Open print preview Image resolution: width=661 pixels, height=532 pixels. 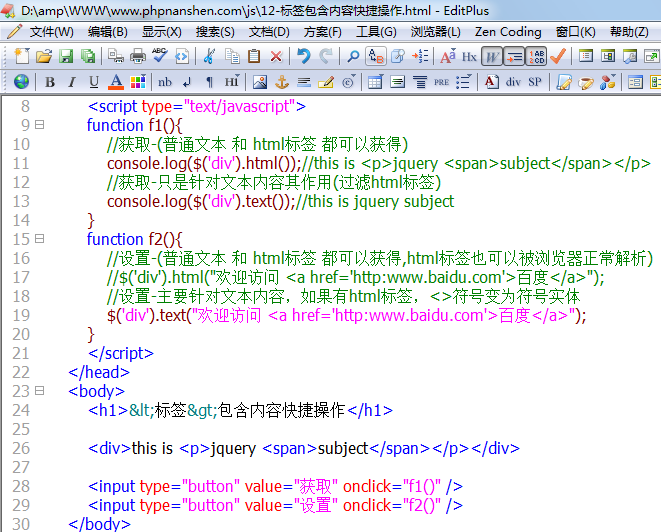tap(116, 56)
